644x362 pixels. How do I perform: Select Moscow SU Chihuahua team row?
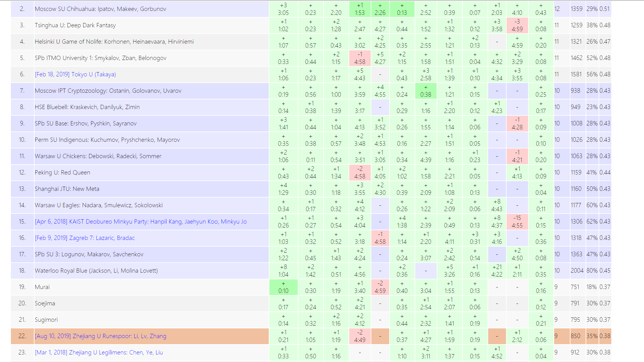pyautogui.click(x=100, y=9)
